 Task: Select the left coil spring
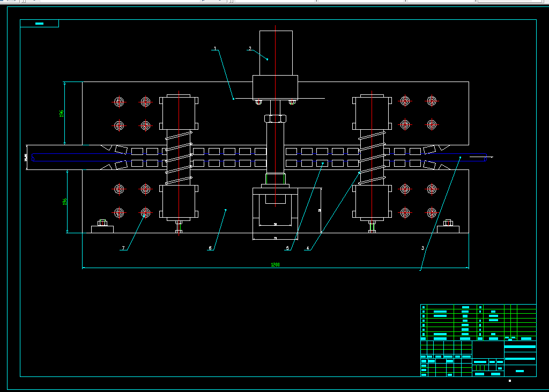pos(179,157)
